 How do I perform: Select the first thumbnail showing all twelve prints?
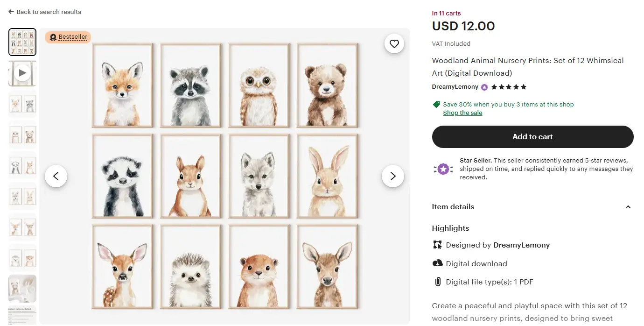pos(22,42)
